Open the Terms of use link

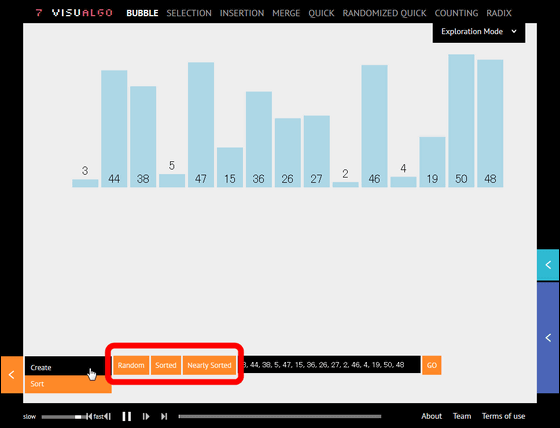click(x=504, y=416)
